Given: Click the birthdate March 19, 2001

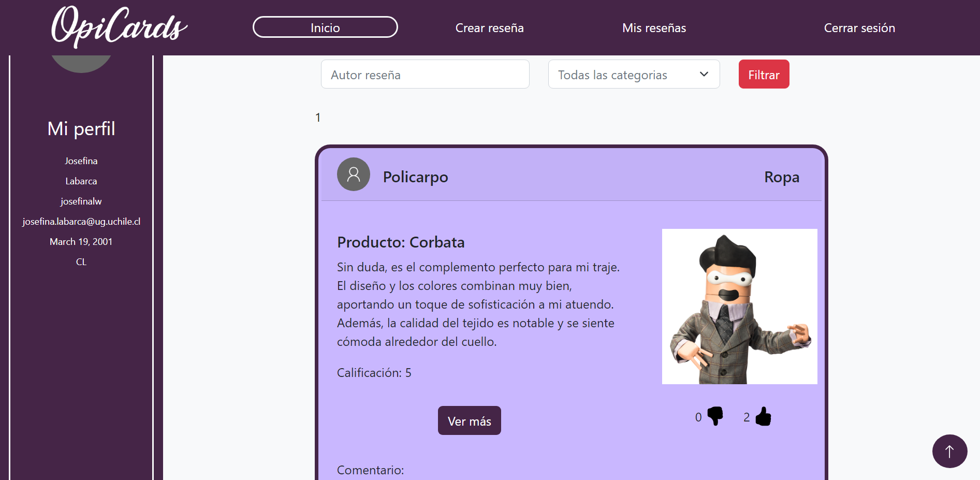Looking at the screenshot, I should click(x=81, y=242).
